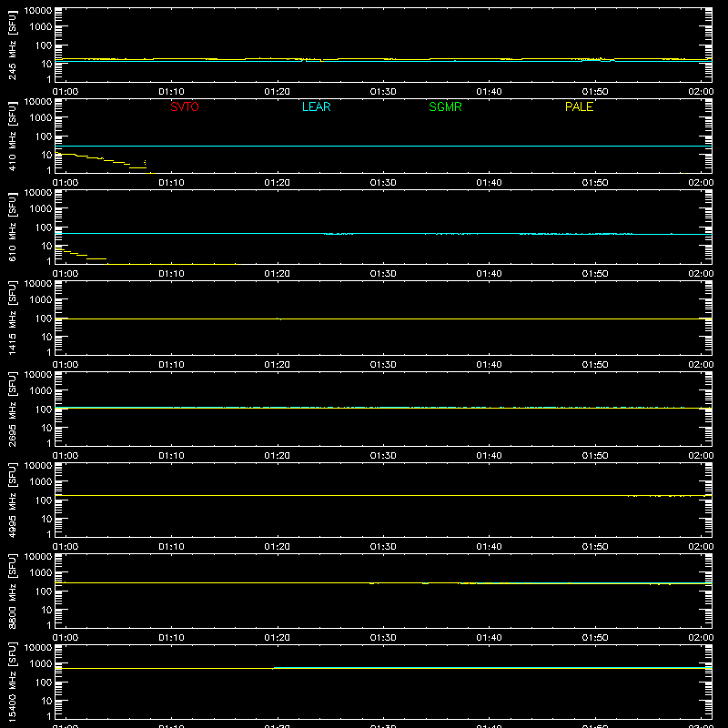Image resolution: width=728 pixels, height=728 pixels.
Task: Click 01:50 time label under 4995 MHz plot
Action: pos(595,547)
